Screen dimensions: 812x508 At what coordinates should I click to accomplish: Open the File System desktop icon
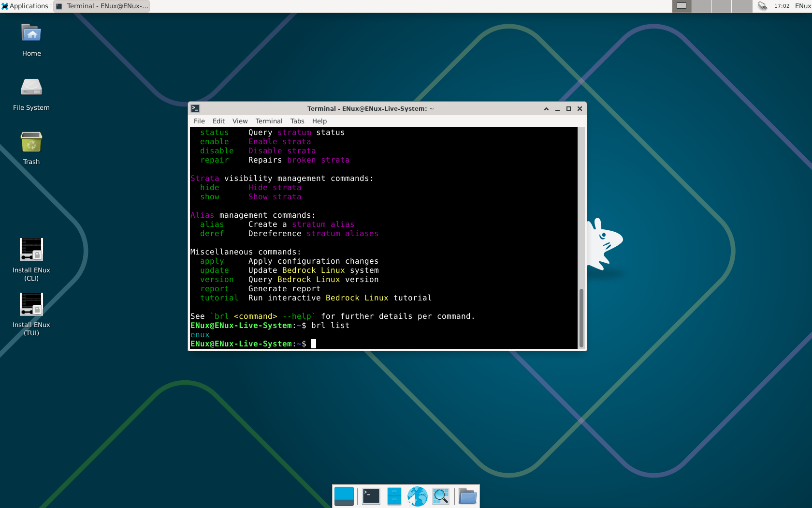[31, 94]
